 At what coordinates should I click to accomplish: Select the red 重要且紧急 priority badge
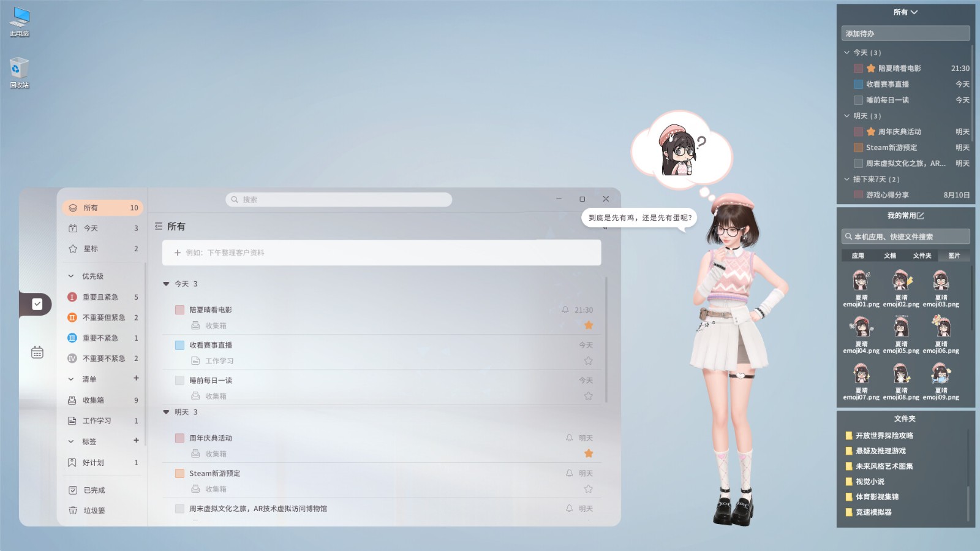[x=72, y=297]
